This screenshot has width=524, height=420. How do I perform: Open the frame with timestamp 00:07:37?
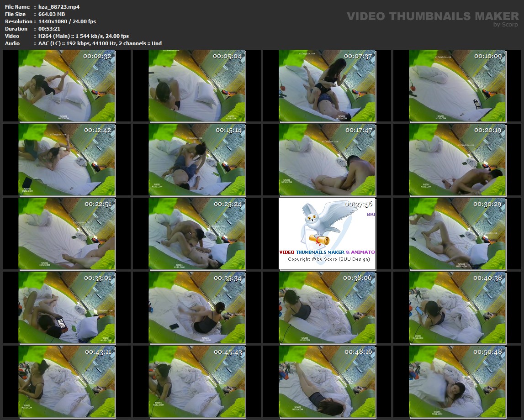[327, 86]
